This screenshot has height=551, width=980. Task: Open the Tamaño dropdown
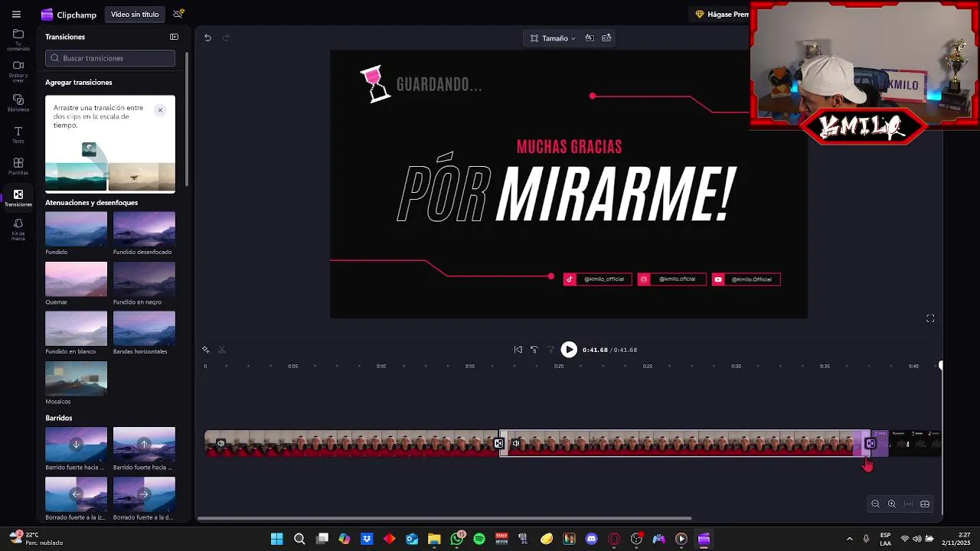(x=553, y=38)
